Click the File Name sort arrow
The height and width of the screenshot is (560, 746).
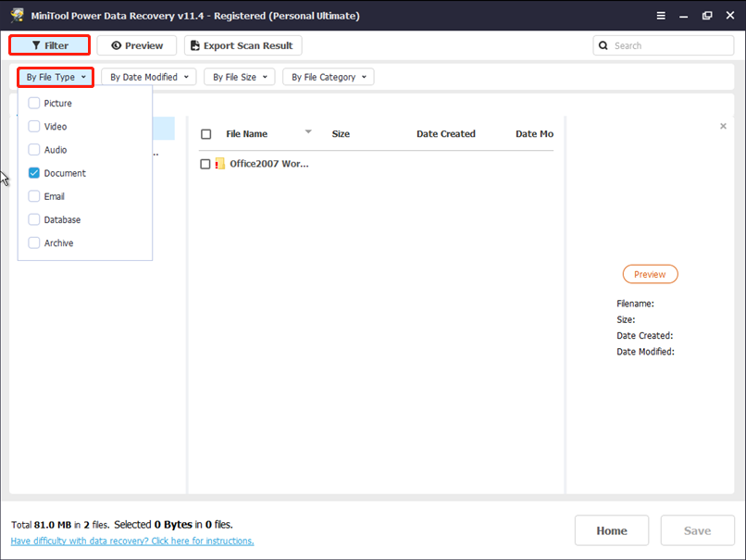(308, 131)
